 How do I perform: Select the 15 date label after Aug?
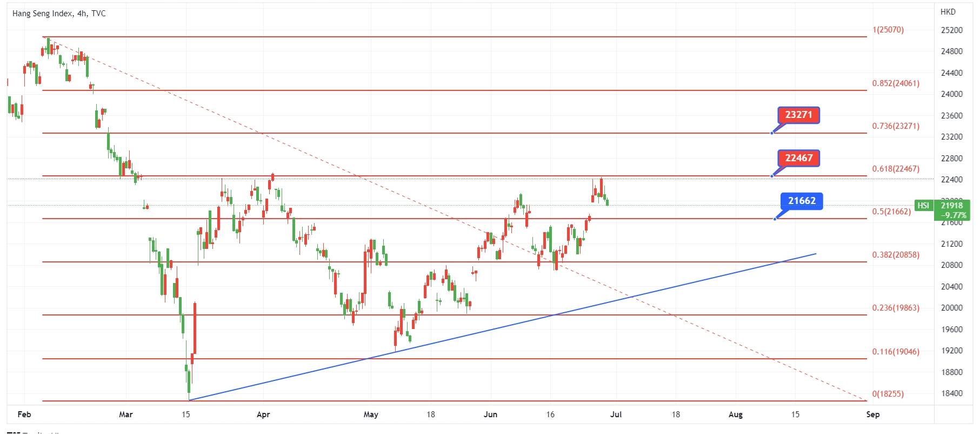tap(795, 415)
